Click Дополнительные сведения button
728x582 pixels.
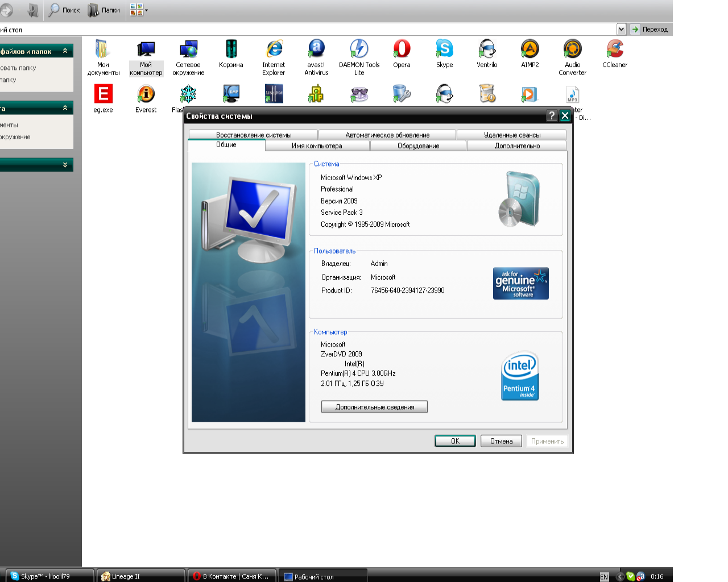click(374, 407)
